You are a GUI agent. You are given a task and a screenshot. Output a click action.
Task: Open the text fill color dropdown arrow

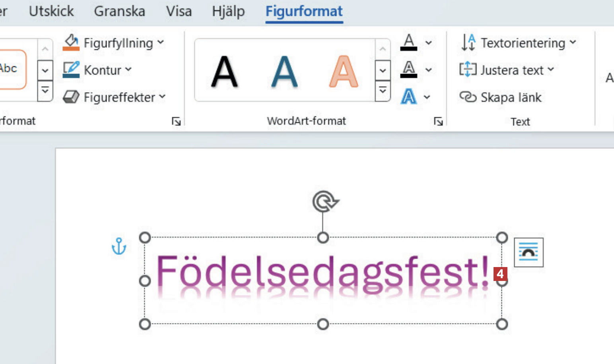[428, 43]
